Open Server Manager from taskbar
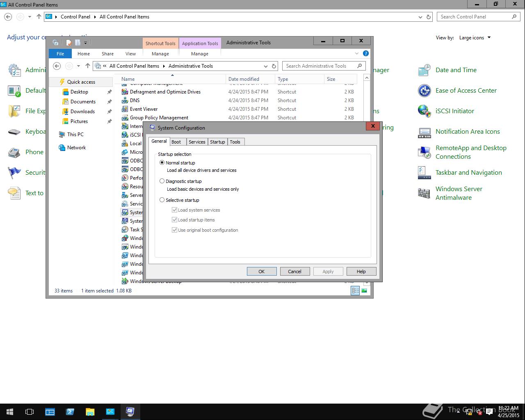525x420 pixels. point(50,412)
